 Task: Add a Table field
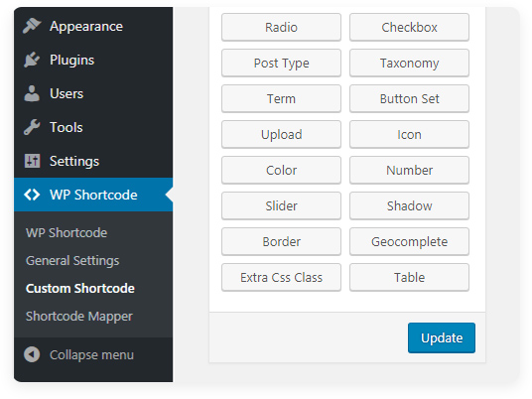coord(409,277)
